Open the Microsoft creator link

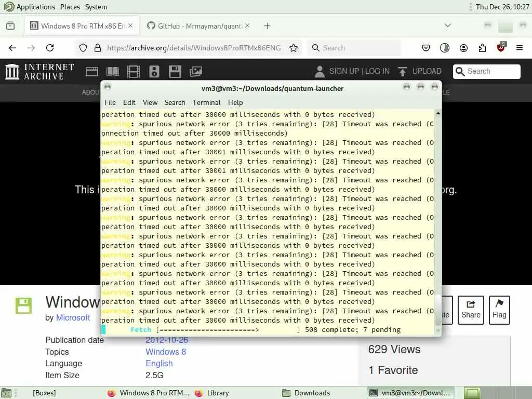(x=73, y=317)
